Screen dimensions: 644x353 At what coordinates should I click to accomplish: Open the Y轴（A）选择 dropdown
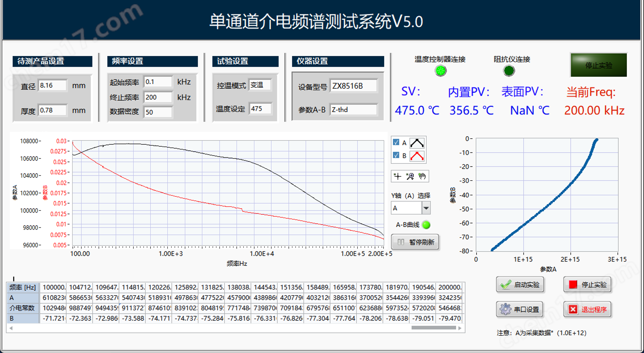click(426, 208)
